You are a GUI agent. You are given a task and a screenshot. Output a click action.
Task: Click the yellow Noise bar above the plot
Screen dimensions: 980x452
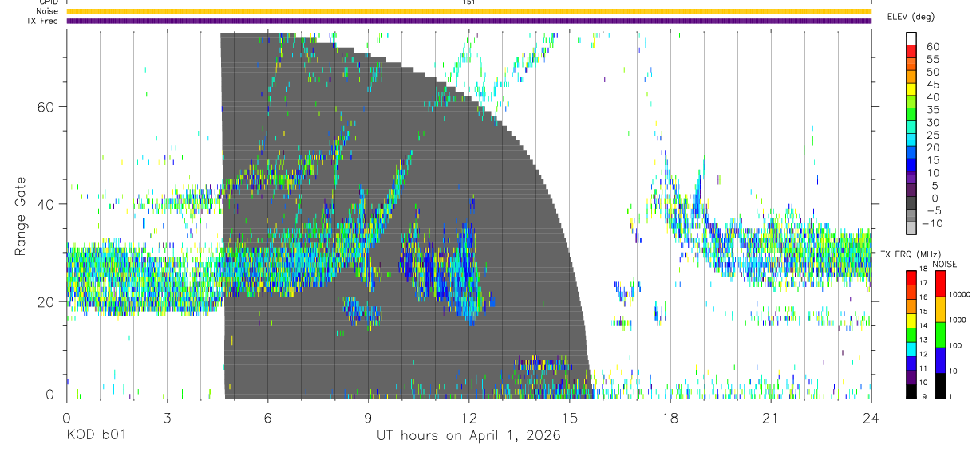click(468, 11)
